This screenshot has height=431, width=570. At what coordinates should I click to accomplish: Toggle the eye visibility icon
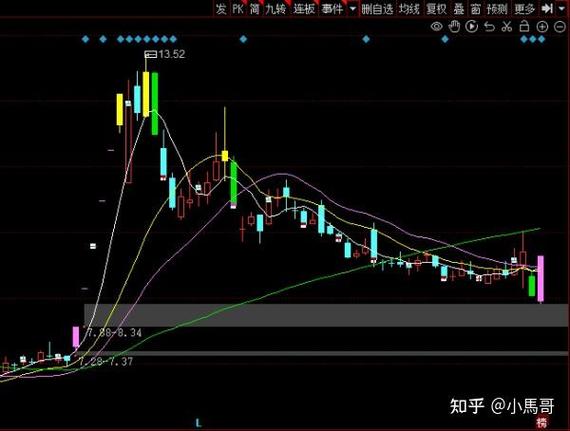click(437, 27)
